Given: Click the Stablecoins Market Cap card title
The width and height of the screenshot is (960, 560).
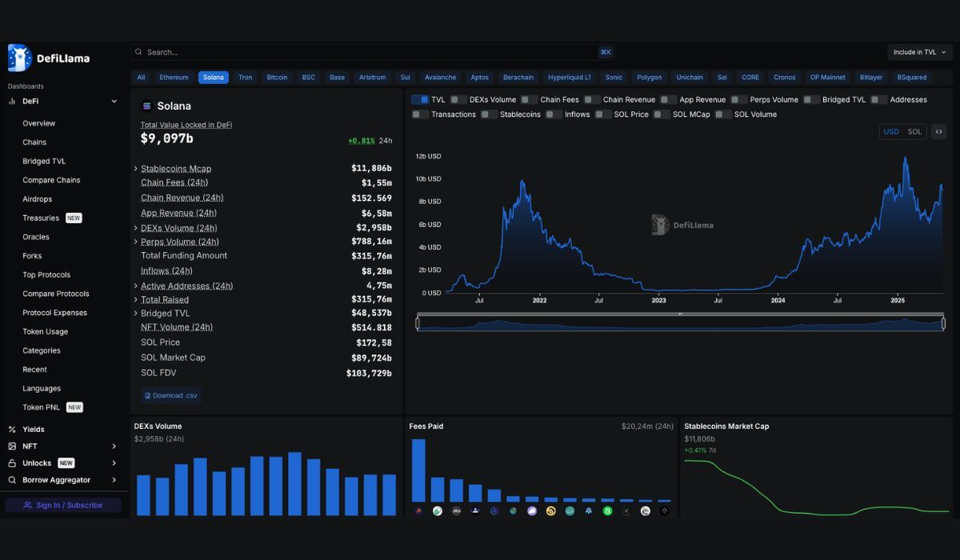Looking at the screenshot, I should pyautogui.click(x=726, y=426).
